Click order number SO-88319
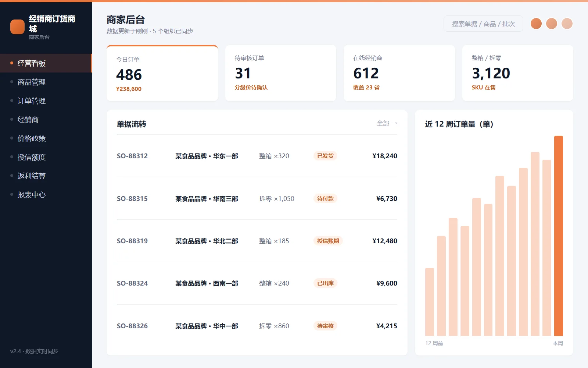The width and height of the screenshot is (588, 368). click(x=132, y=241)
